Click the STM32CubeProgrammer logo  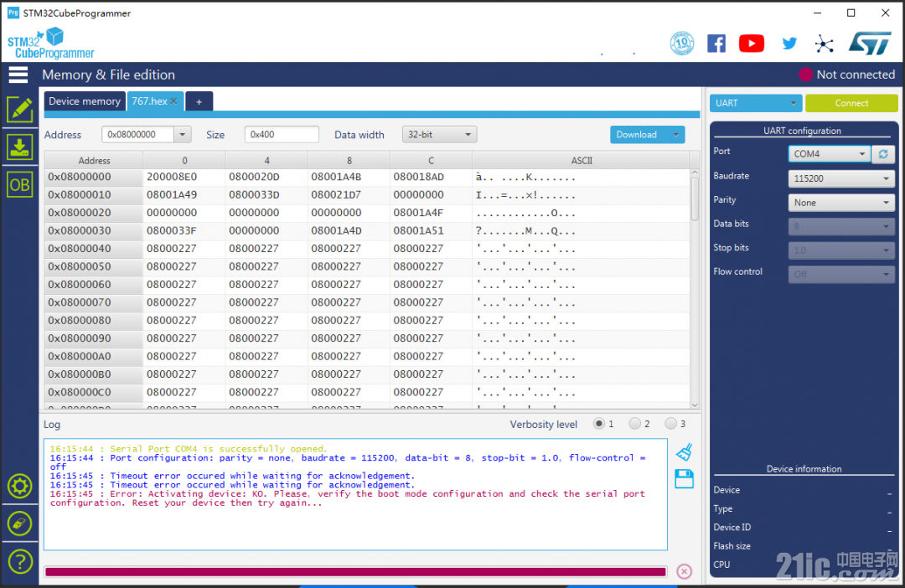point(51,44)
